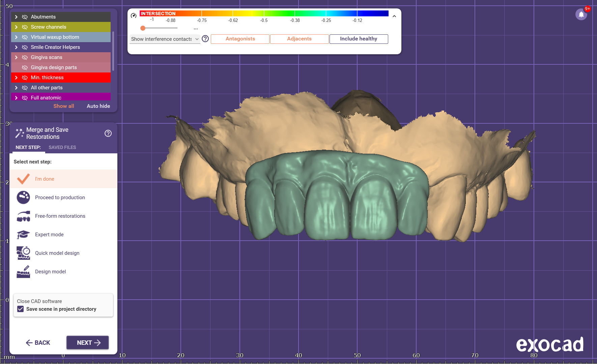
Task: Collapse the intersection color scale panel
Action: point(394,16)
